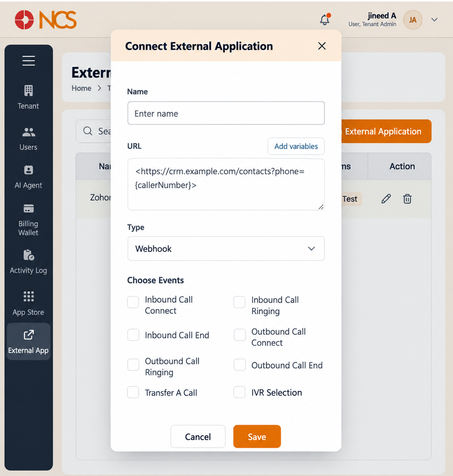Check Outbound Call End event
Viewport: 453px width, 476px height.
click(239, 365)
